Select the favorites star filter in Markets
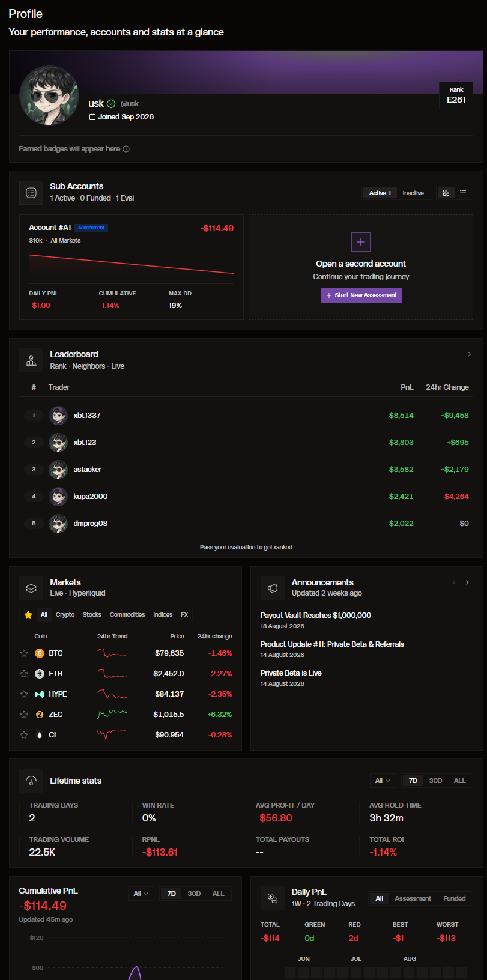The width and height of the screenshot is (487, 980). coord(28,615)
